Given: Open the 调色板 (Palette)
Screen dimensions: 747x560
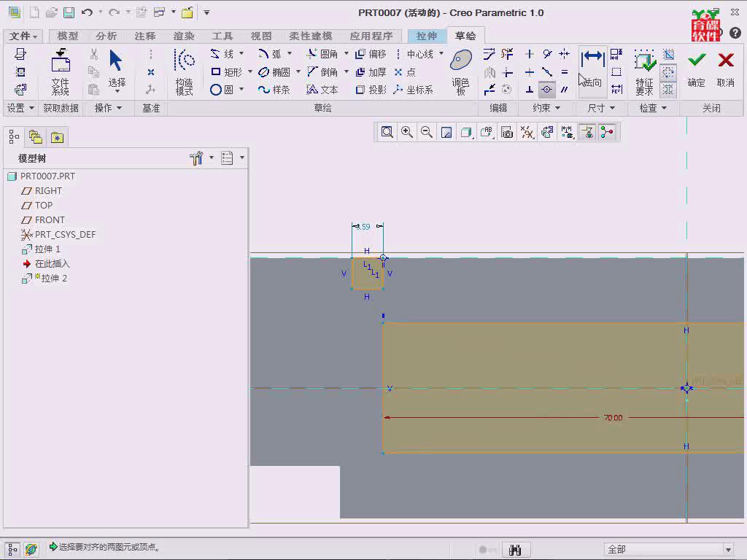Looking at the screenshot, I should tap(461, 72).
